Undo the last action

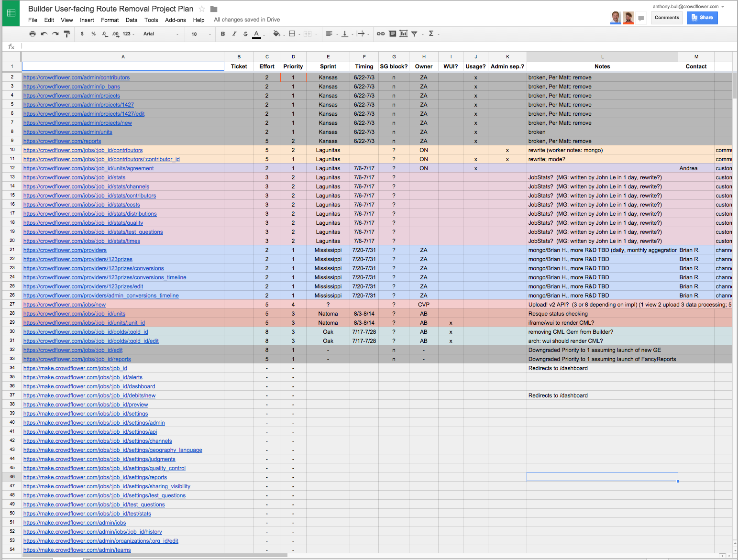tap(44, 34)
